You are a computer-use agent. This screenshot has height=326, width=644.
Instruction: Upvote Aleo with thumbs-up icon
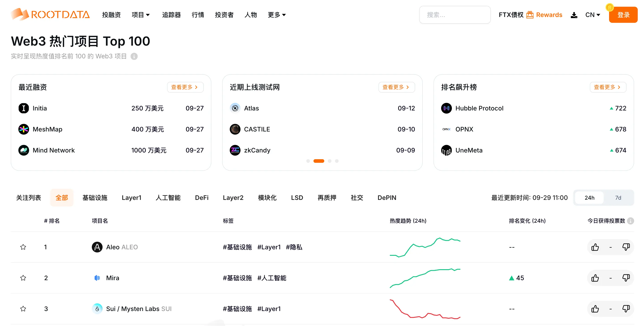tap(595, 247)
